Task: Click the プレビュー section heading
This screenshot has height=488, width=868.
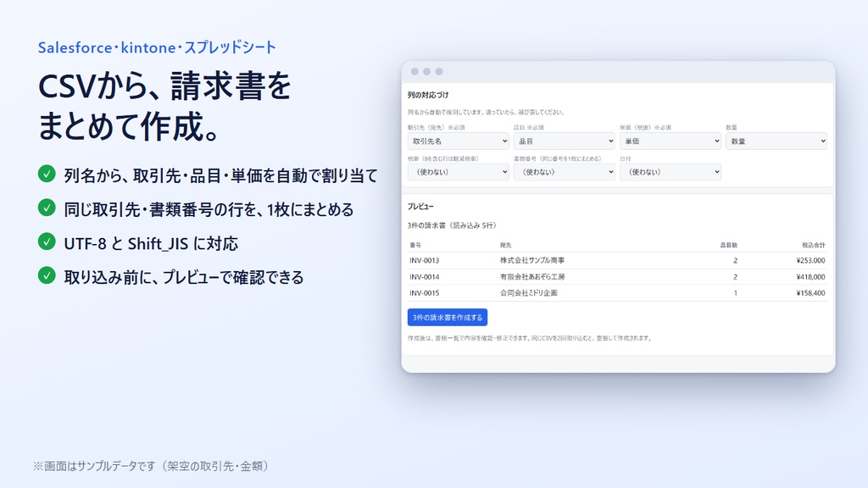Action: point(420,207)
